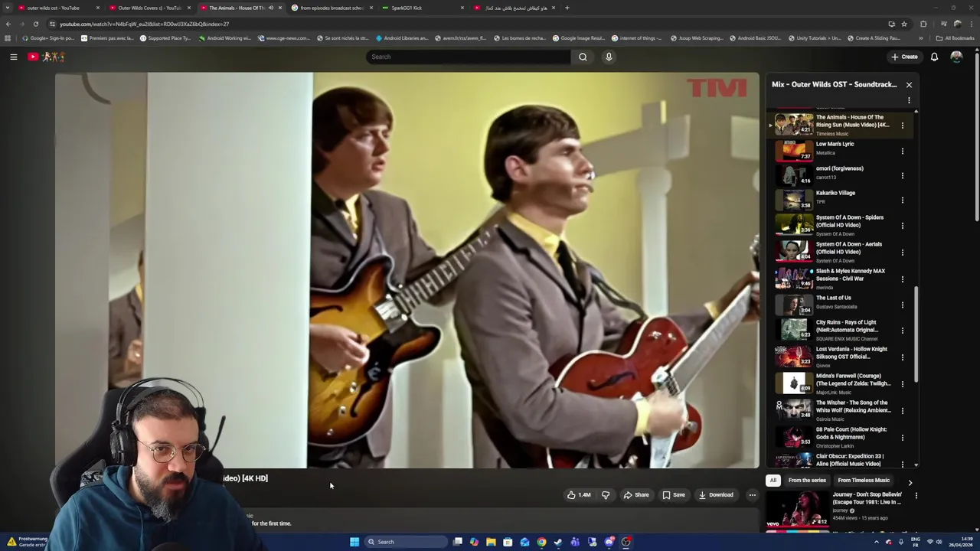This screenshot has height=551, width=980.
Task: Open options for Lost Verdania entry
Action: (902, 357)
